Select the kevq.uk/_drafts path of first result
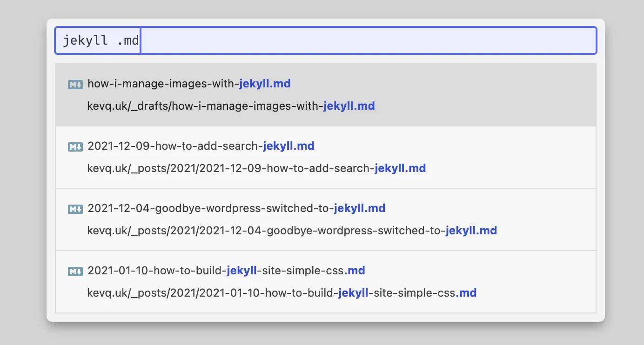 pyautogui.click(x=205, y=106)
